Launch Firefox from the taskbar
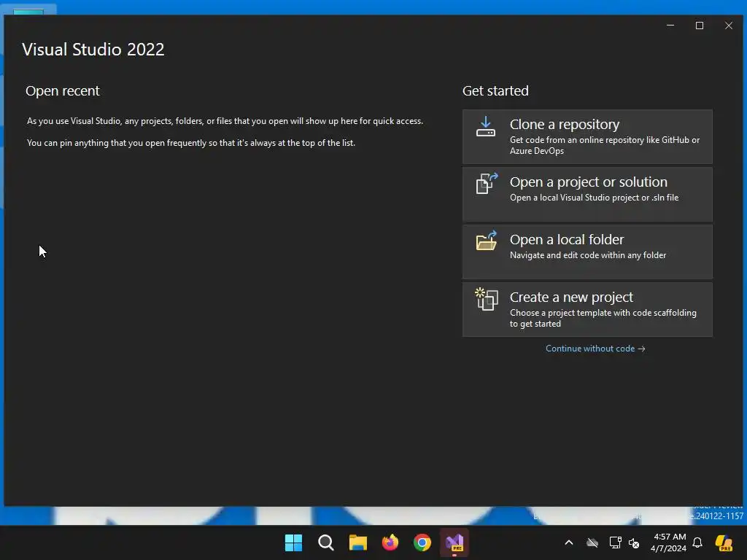 pos(390,542)
